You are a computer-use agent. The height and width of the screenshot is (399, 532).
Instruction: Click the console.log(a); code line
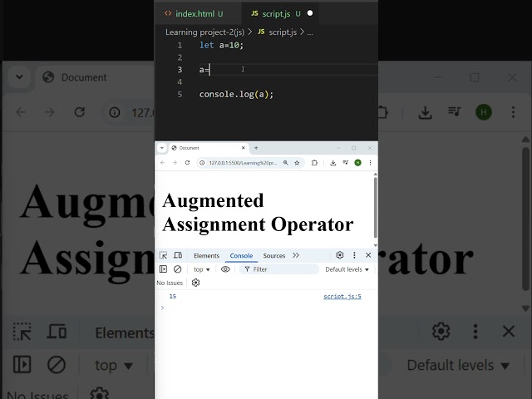coord(236,94)
